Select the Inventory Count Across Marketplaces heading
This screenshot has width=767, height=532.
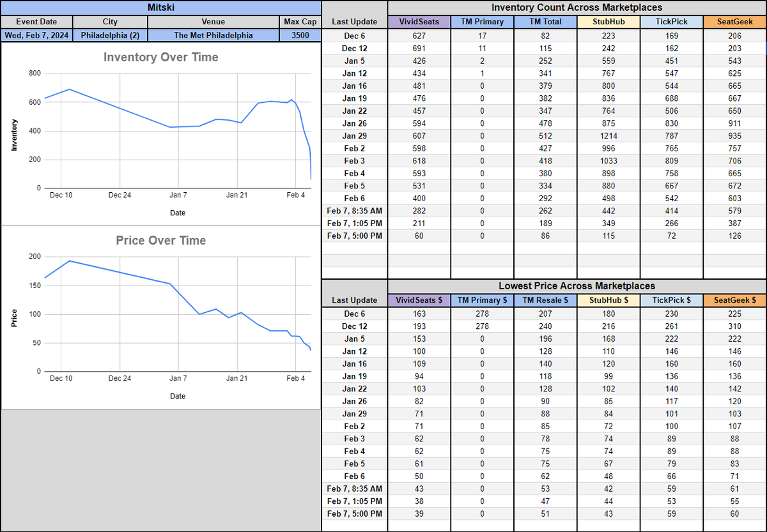(x=577, y=8)
